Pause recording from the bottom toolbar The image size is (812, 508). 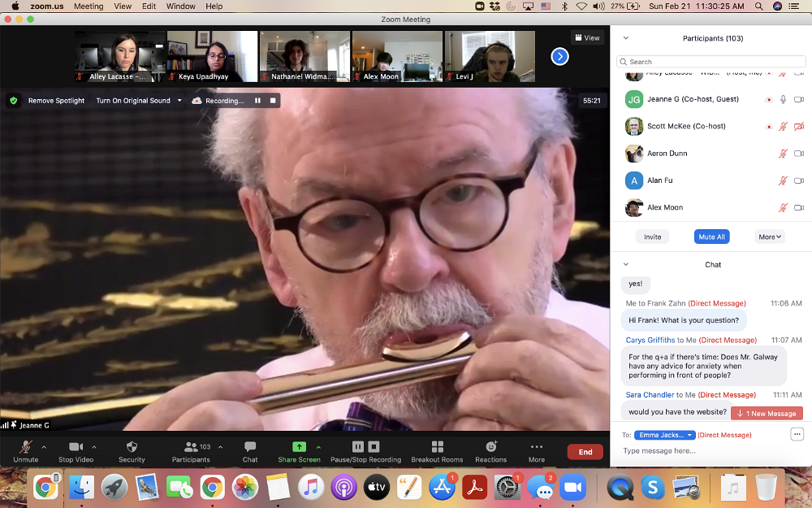358,446
